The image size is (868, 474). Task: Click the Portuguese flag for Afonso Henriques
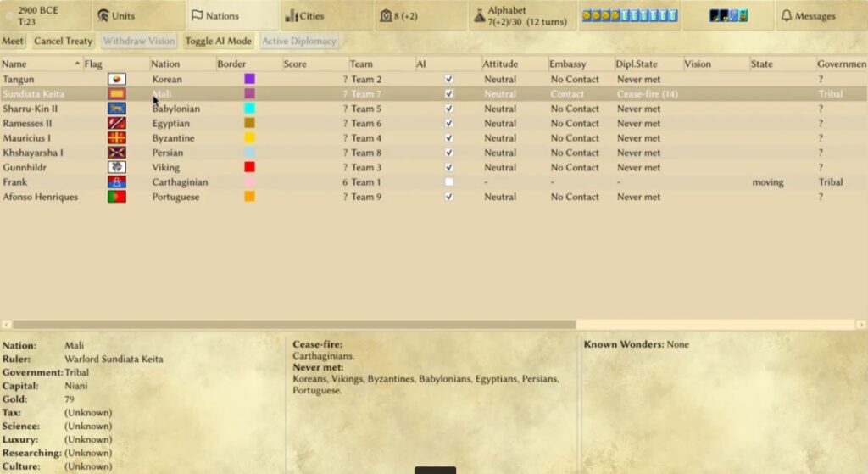(x=117, y=197)
